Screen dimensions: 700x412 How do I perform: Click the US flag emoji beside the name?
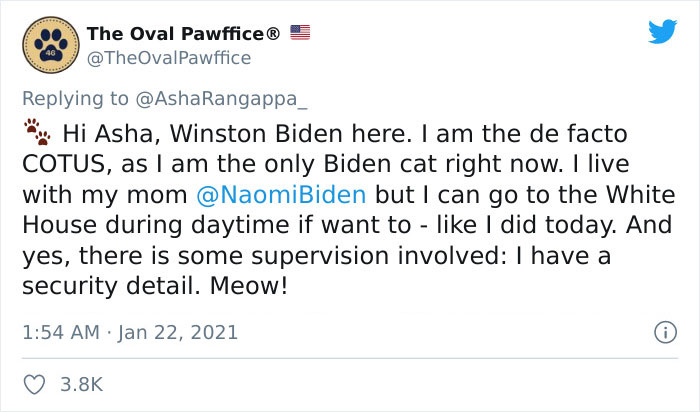pyautogui.click(x=299, y=32)
